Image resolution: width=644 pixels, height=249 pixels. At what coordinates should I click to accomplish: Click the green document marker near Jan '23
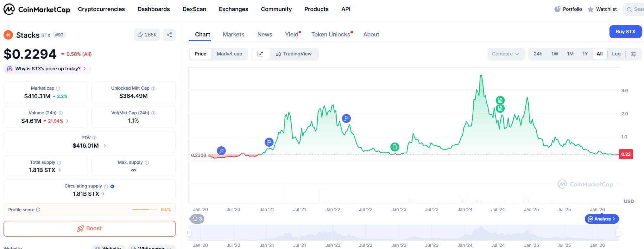[x=395, y=147]
